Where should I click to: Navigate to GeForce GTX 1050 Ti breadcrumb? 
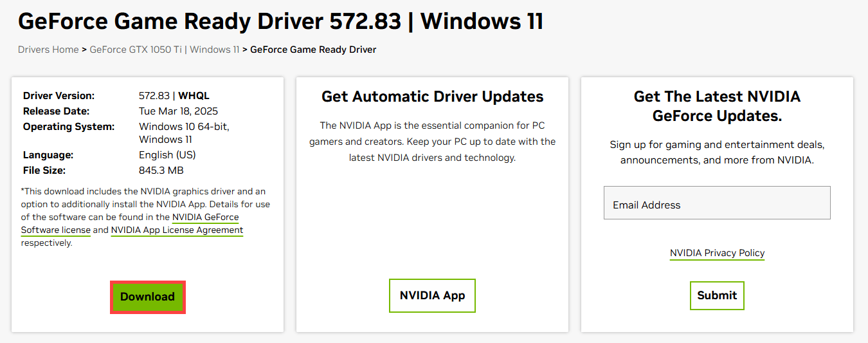click(136, 50)
